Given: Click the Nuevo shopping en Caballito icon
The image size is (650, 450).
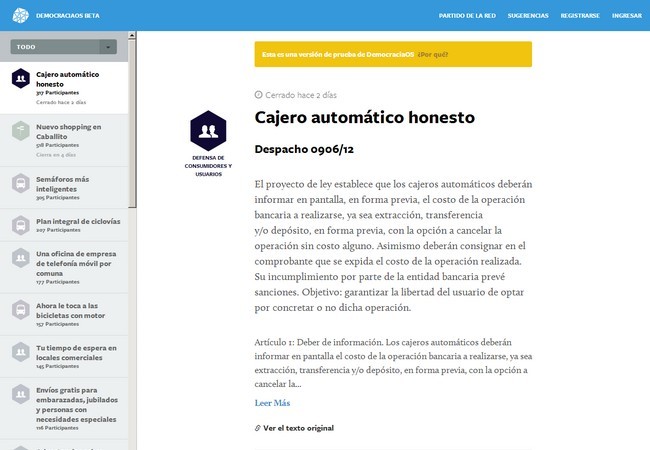Looking at the screenshot, I should tap(21, 131).
